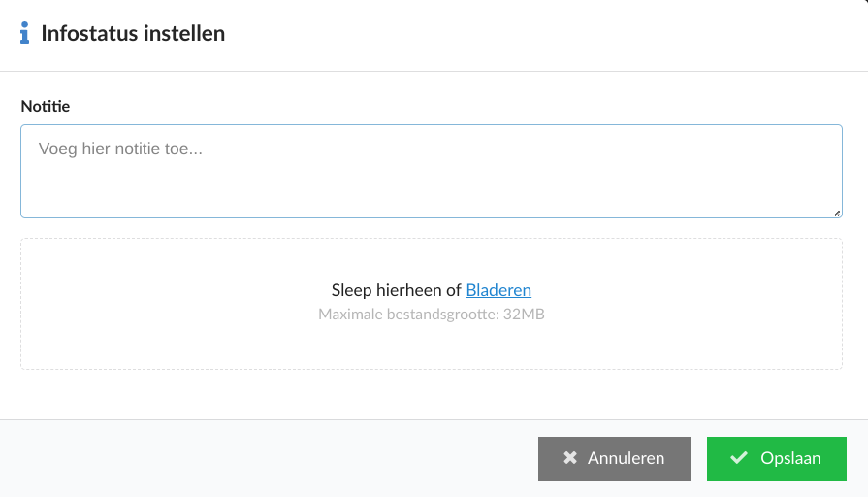
Task: Click the 'Sleep hierheen of' text
Action: click(397, 290)
